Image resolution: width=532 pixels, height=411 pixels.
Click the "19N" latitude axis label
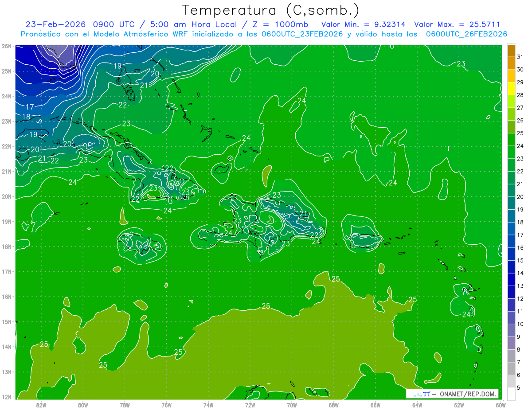pos(6,222)
